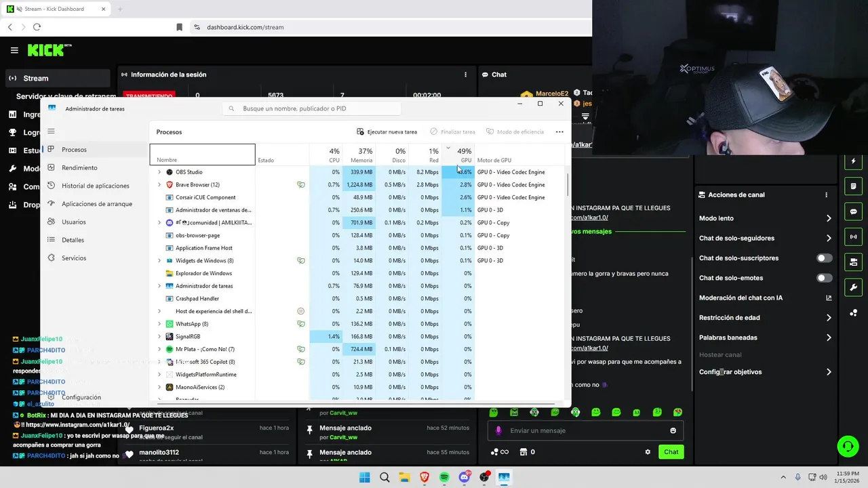The image size is (868, 488).
Task: Open Configurar objetivos settings
Action: pos(766,372)
